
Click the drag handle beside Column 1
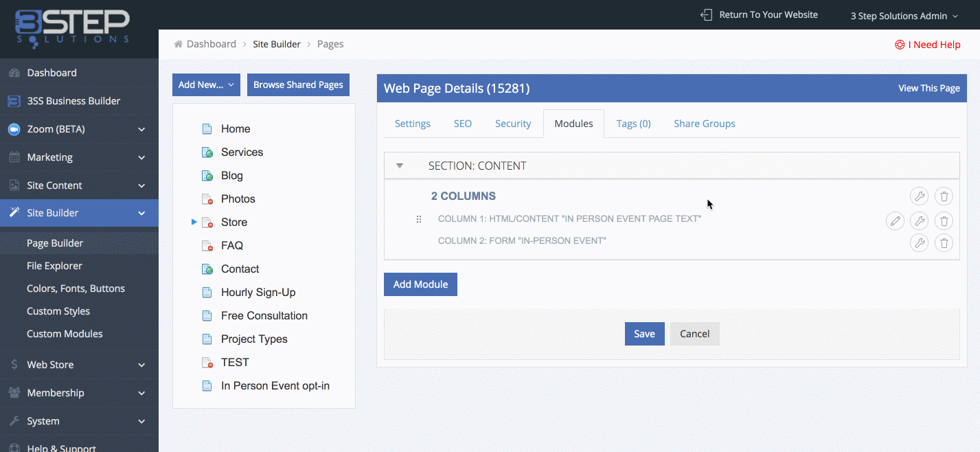tap(419, 220)
